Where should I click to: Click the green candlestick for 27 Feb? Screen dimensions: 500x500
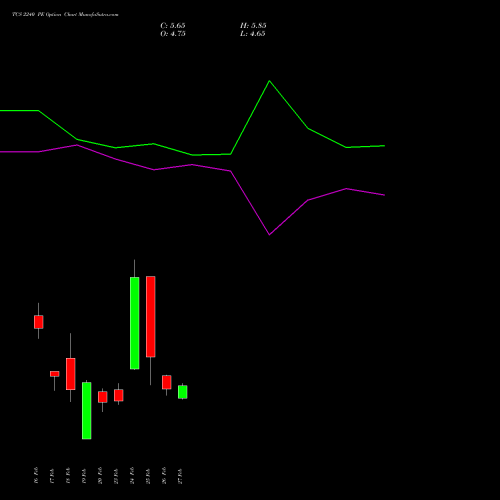tap(183, 392)
